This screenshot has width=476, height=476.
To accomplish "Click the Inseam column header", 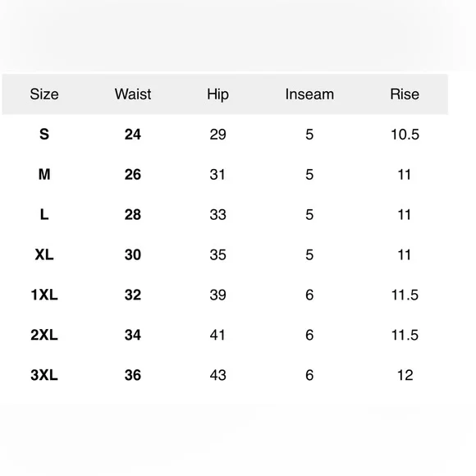I will coord(309,94).
